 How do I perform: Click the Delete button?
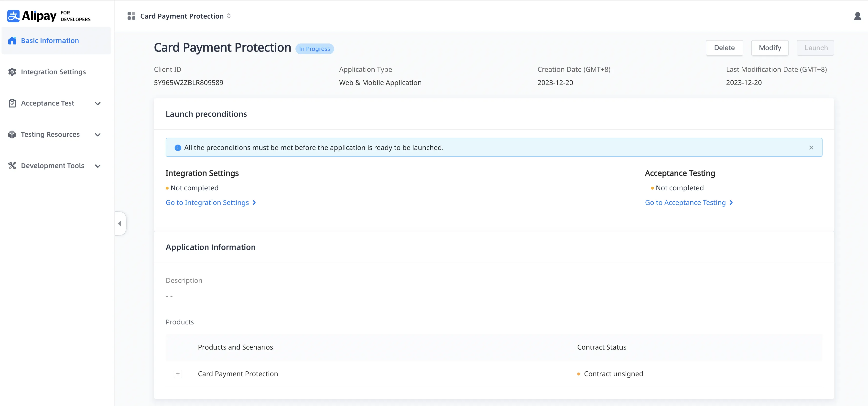click(724, 48)
